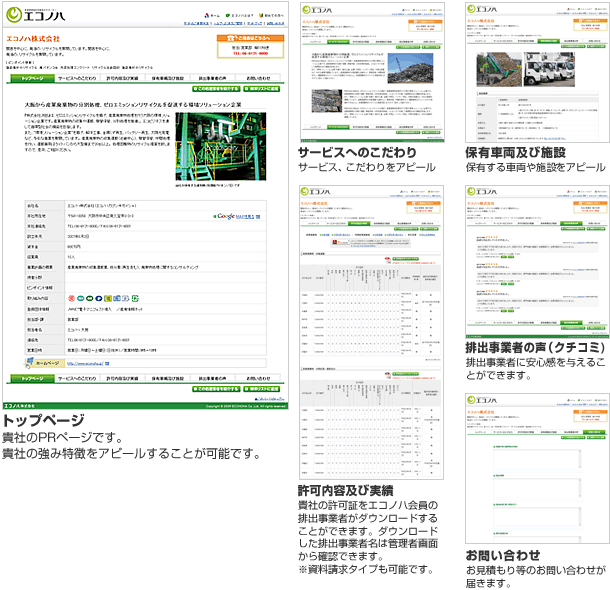Click the dark blue round icon in the table
Viewport: 610px width, 590px height.
click(98, 298)
